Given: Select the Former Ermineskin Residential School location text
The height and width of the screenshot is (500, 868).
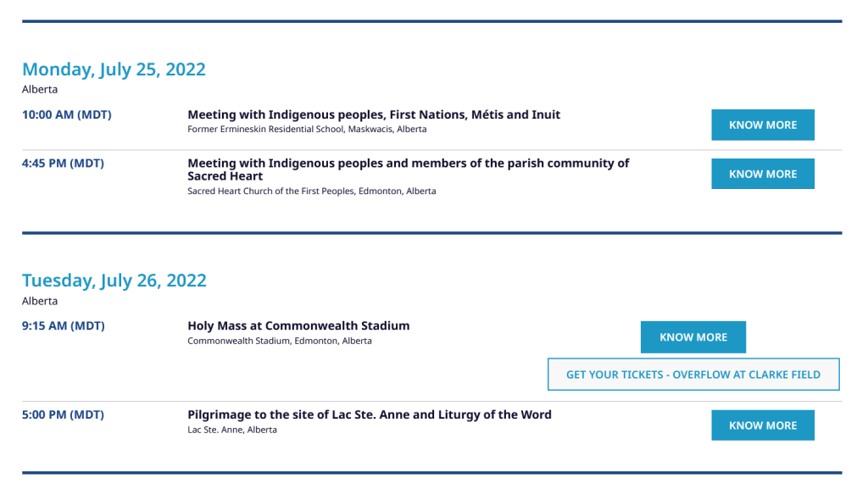Looking at the screenshot, I should [x=307, y=130].
